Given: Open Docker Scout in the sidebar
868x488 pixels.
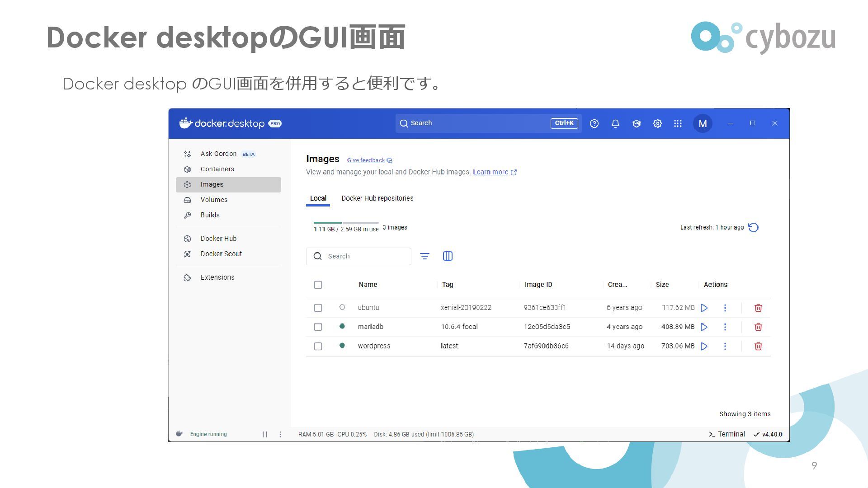Looking at the screenshot, I should tap(228, 254).
